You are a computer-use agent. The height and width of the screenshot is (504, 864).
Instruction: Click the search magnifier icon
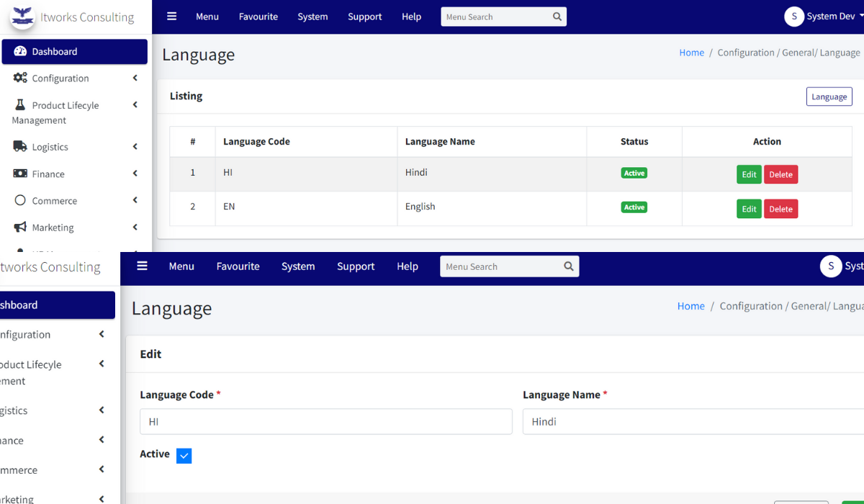(557, 16)
